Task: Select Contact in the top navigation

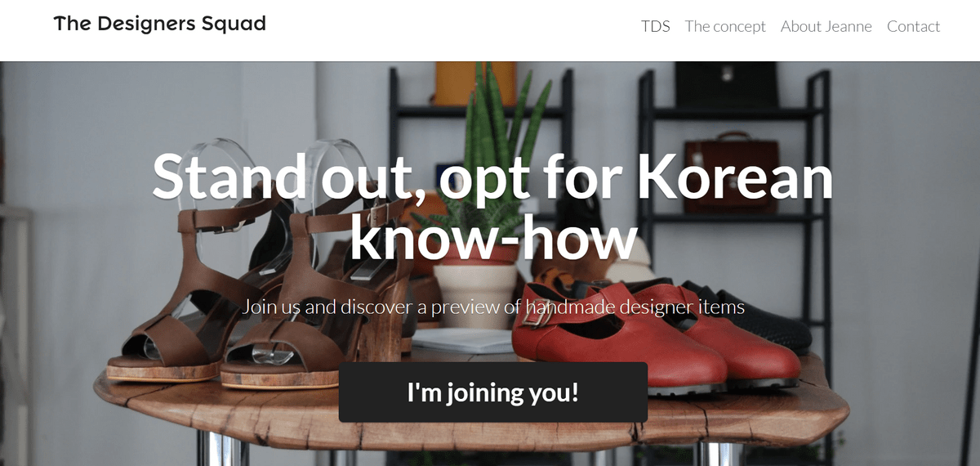Action: (x=913, y=26)
